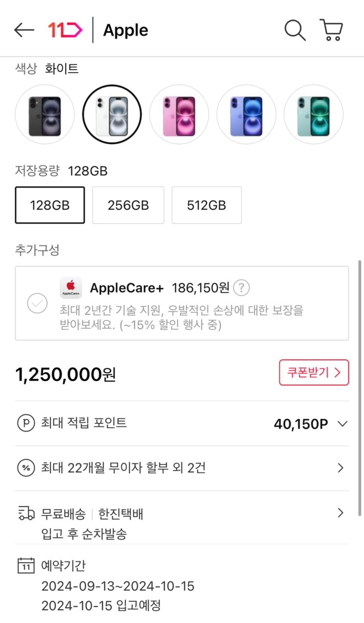Click the AppleCare+ product logo
This screenshot has height=623, width=364.
coord(71,288)
